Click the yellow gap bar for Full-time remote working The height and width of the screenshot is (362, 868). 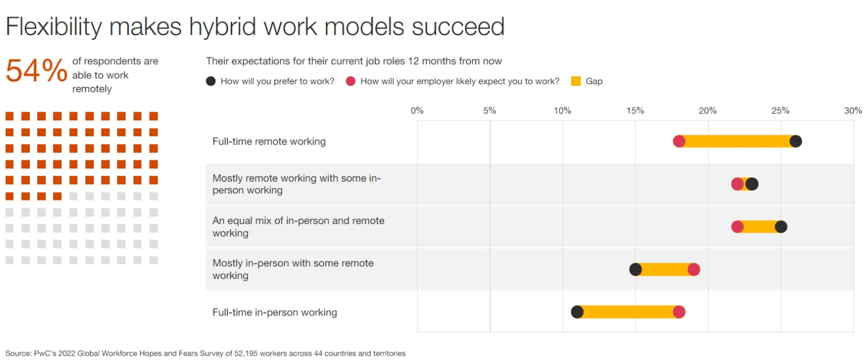(x=737, y=141)
